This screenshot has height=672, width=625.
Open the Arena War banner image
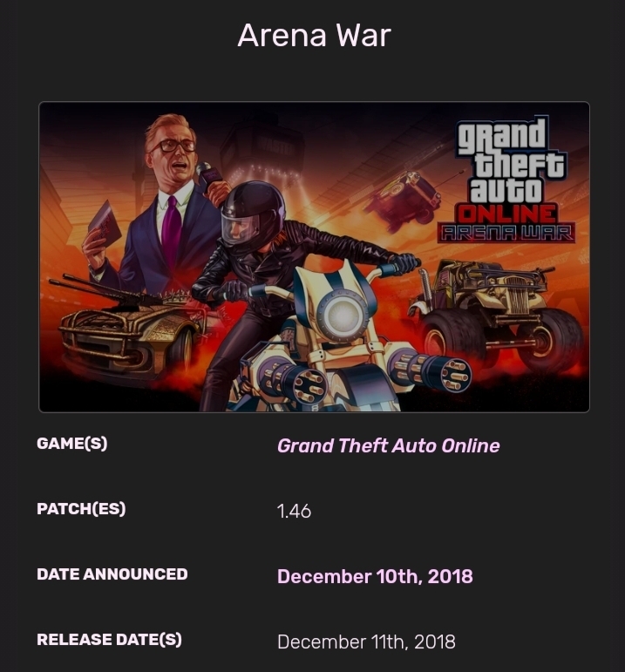[314, 256]
